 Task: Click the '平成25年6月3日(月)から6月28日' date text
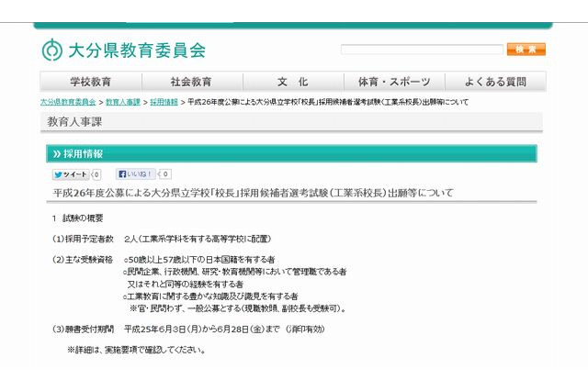[x=224, y=330]
